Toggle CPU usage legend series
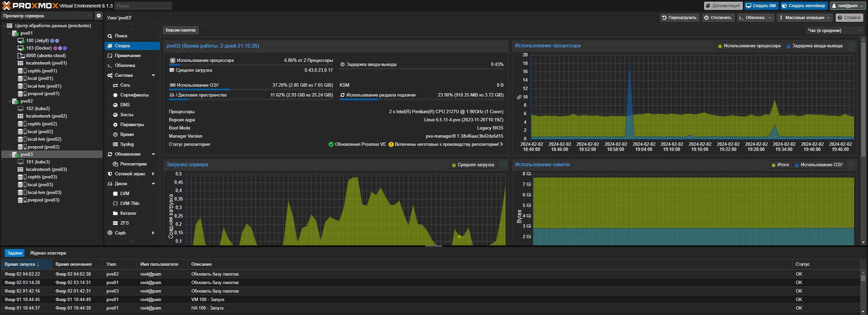This screenshot has height=315, width=868. point(749,46)
